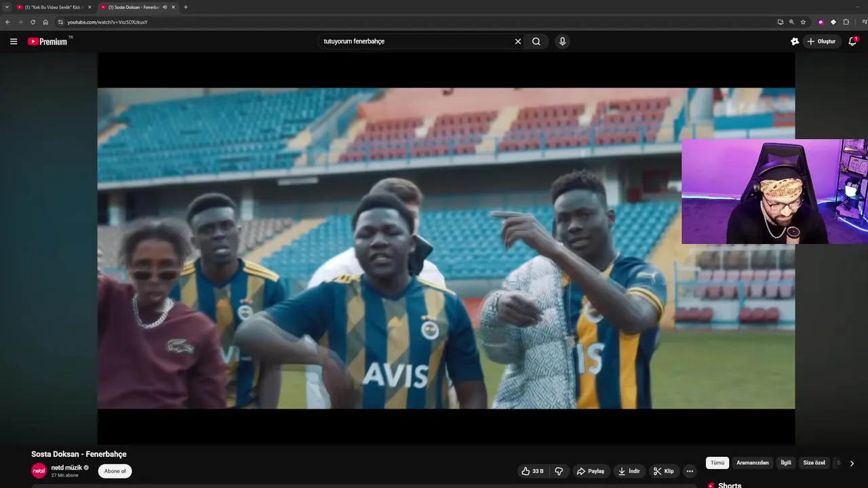Show more filter chips with right arrow
868x488 pixels.
point(852,464)
